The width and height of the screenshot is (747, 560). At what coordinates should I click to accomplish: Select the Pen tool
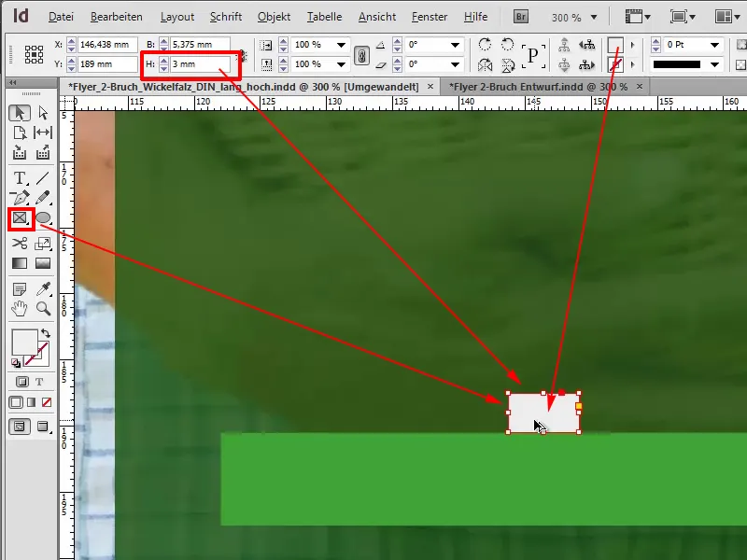coord(20,198)
